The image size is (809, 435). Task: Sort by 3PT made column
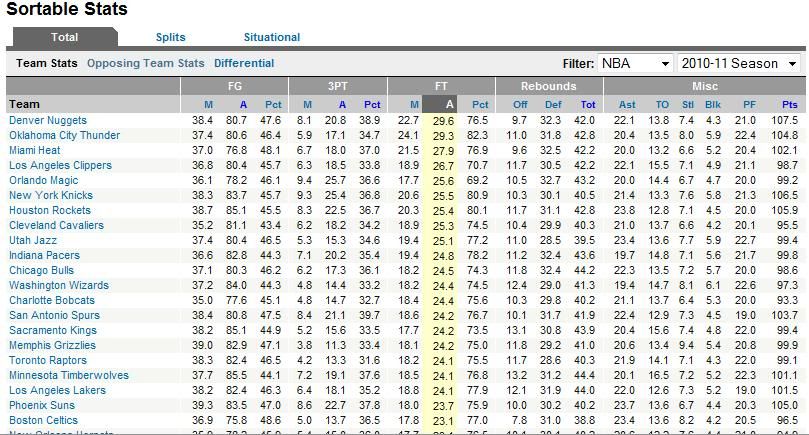click(308, 104)
